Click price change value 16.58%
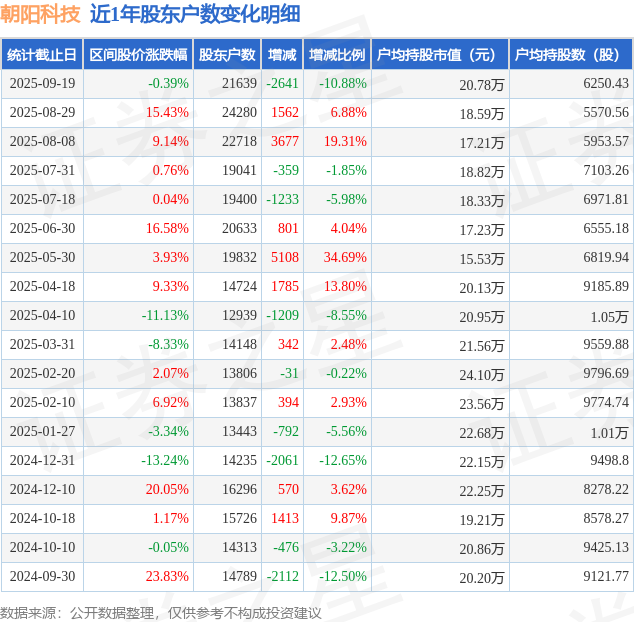The width and height of the screenshot is (634, 622). [x=167, y=228]
